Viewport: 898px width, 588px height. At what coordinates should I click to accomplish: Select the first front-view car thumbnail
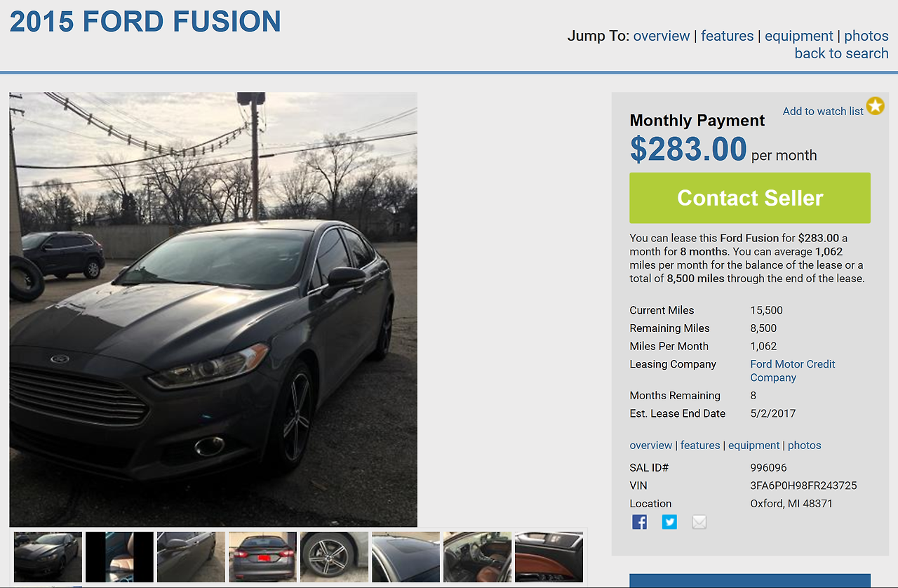pyautogui.click(x=48, y=557)
